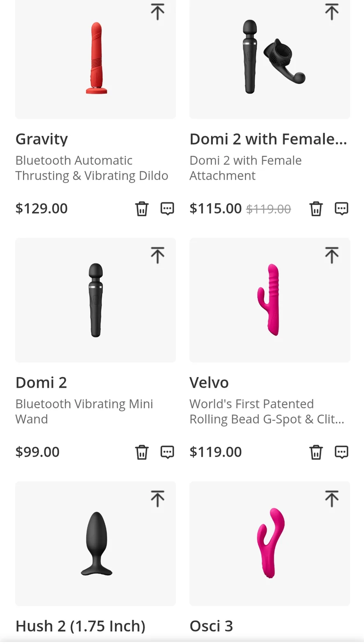Open the Gravity product title link
This screenshot has height=644, width=364.
(x=41, y=139)
